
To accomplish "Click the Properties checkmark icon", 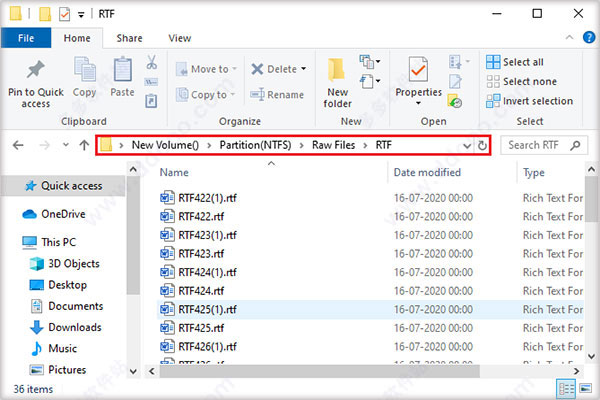I will click(x=418, y=69).
